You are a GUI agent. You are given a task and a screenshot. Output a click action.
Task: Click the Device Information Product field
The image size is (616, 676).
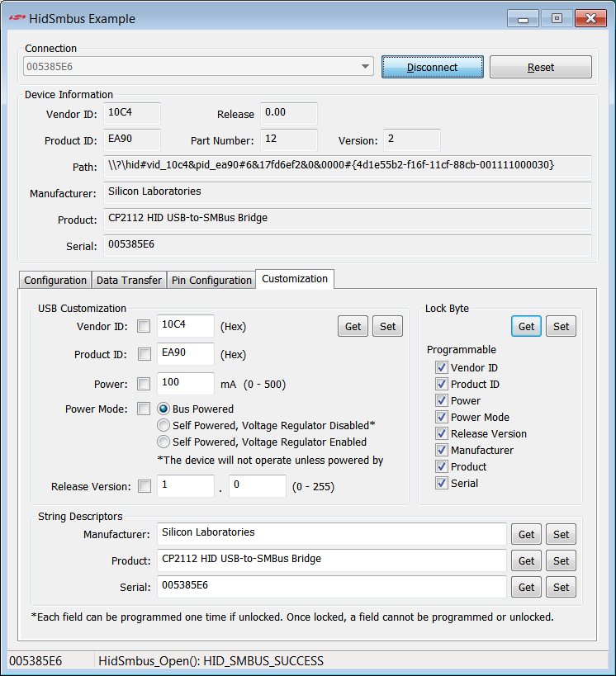[348, 220]
